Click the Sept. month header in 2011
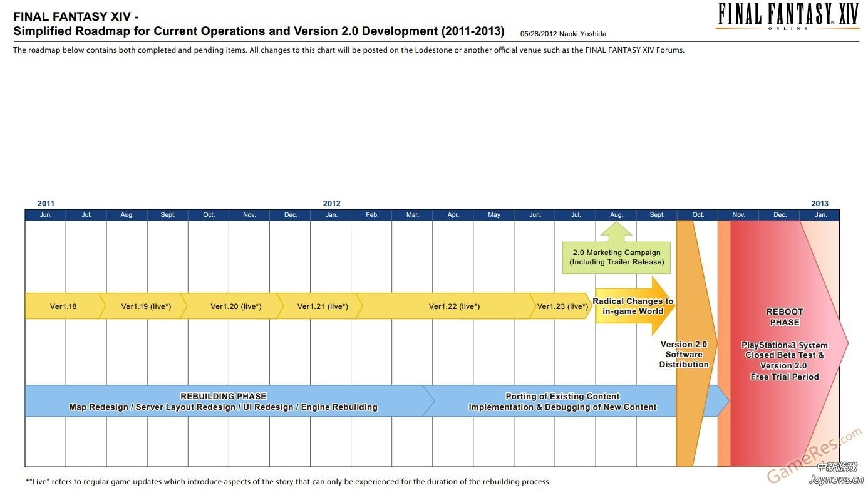Screen dimensions: 868x490 pos(168,215)
